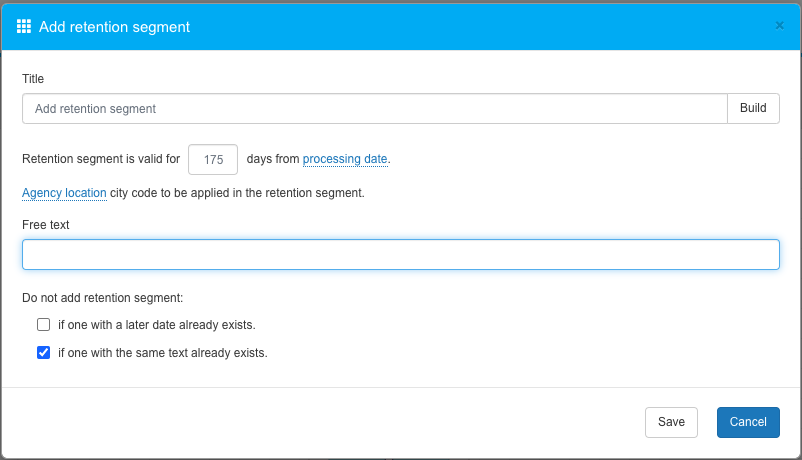Screen dimensions: 802x460
Task: Enable the later date already exists checkbox
Action: tap(43, 325)
